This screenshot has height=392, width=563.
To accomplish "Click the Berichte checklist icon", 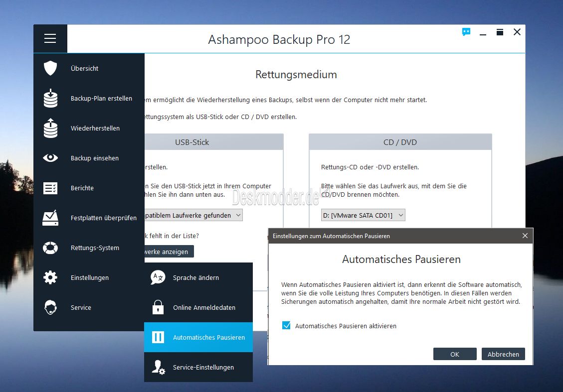I will pos(50,188).
